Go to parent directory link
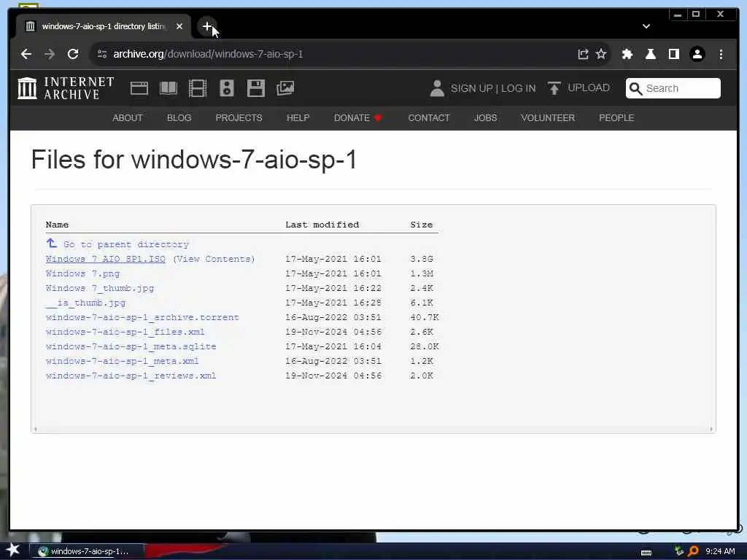Image resolution: width=747 pixels, height=560 pixels. [117, 244]
